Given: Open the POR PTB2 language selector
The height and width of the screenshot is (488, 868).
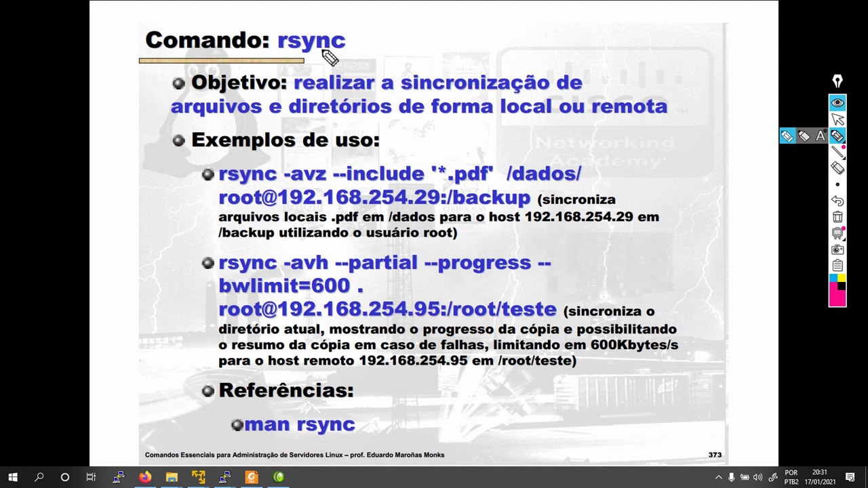Looking at the screenshot, I should coord(791,477).
